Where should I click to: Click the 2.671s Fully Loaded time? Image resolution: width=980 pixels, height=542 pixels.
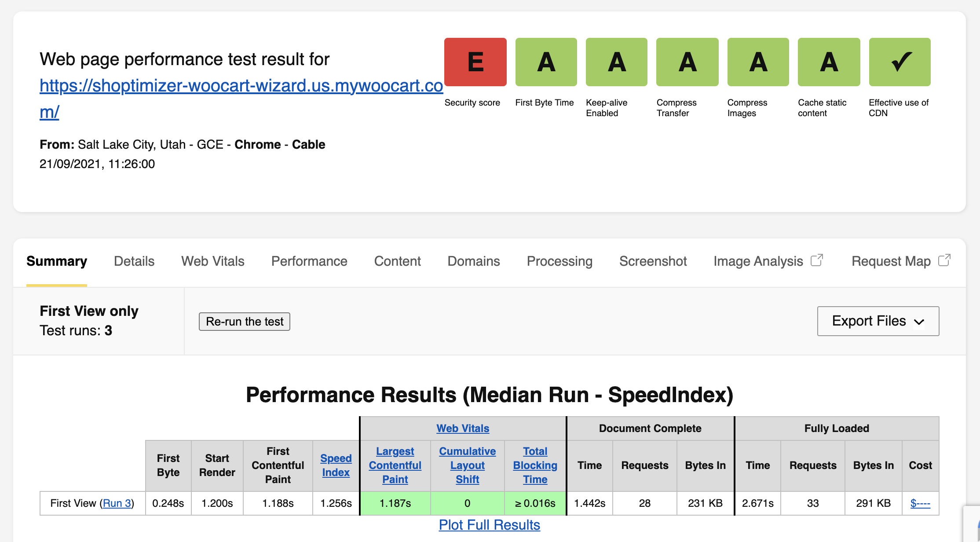[758, 503]
